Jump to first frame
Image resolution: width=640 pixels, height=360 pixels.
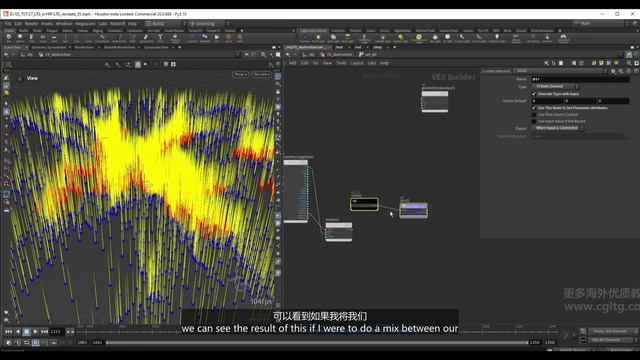point(8,332)
